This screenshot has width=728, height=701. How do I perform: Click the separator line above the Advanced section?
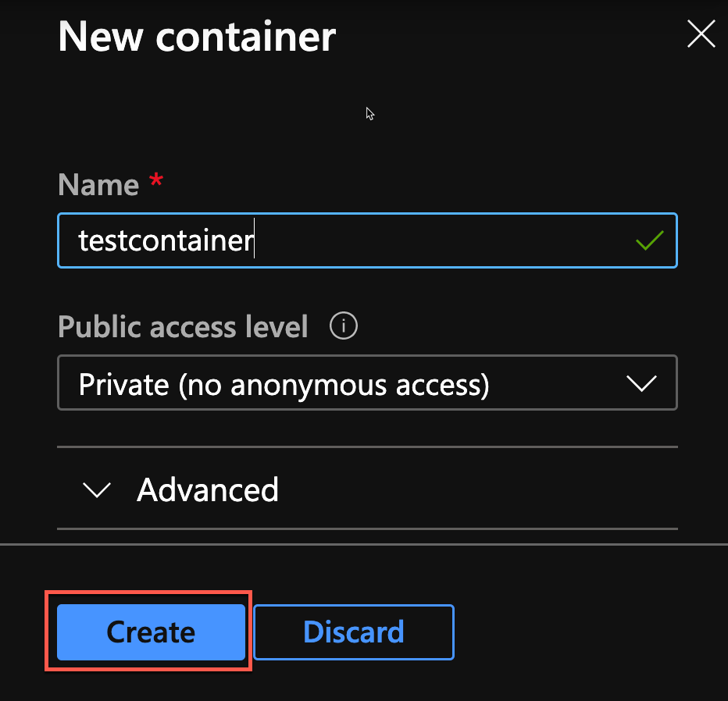(x=367, y=447)
